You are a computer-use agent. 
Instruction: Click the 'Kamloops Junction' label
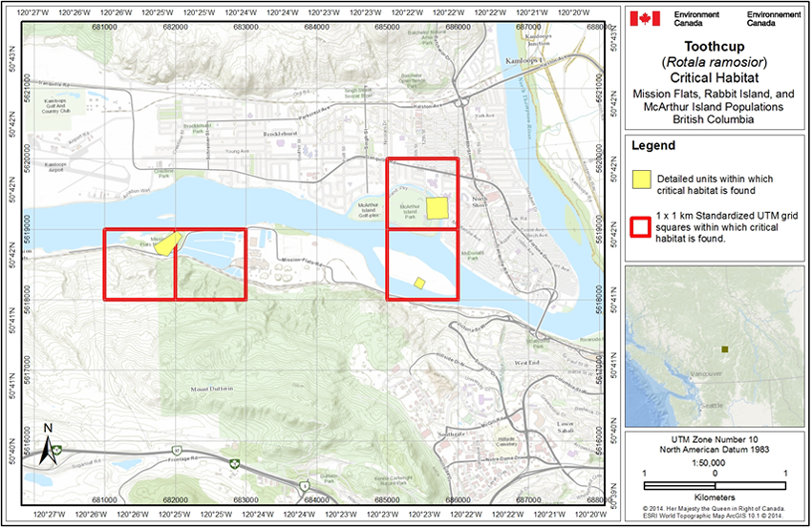coord(538,40)
